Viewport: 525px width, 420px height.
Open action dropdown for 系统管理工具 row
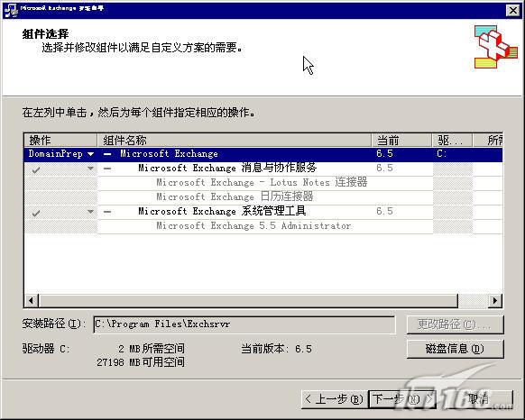(x=90, y=212)
